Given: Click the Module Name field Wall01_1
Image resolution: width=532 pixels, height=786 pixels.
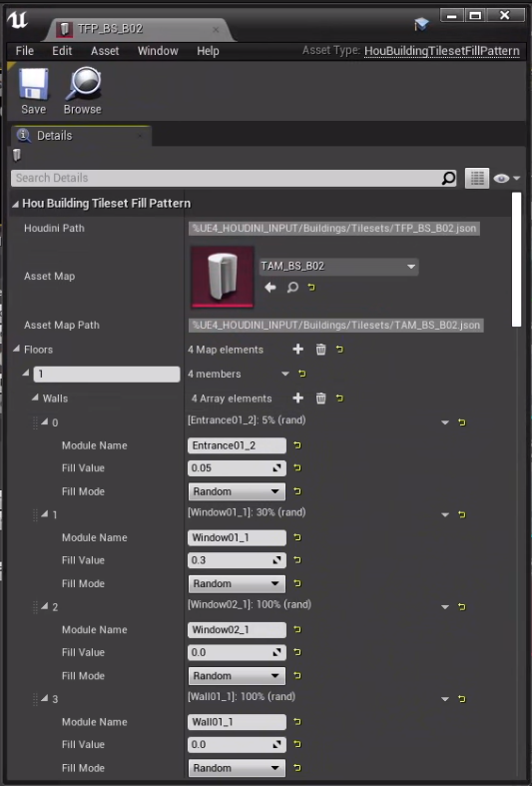Looking at the screenshot, I should [237, 722].
